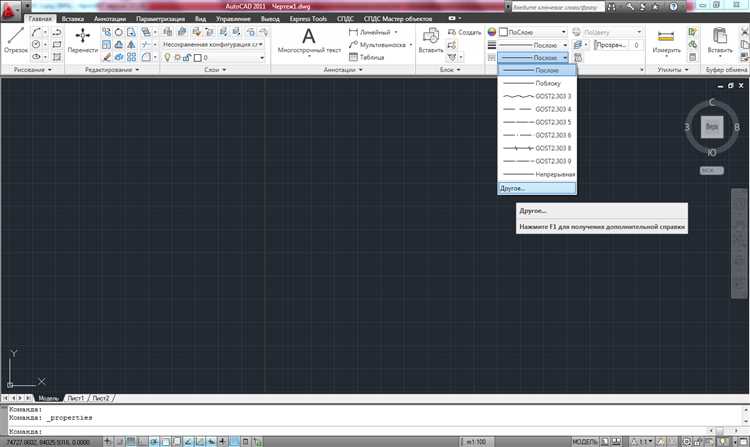Click the list properties icon beside linetype
Screen dimensions: 750x447
coord(578,57)
